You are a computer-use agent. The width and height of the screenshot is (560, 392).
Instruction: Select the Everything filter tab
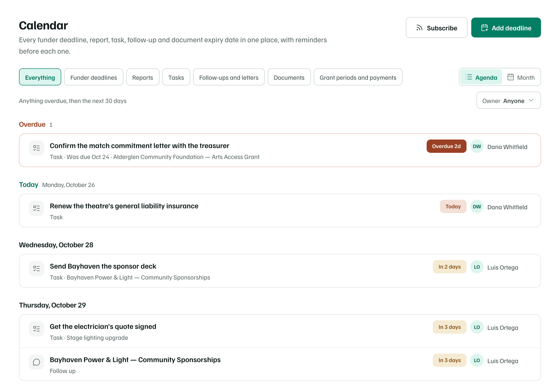(40, 77)
